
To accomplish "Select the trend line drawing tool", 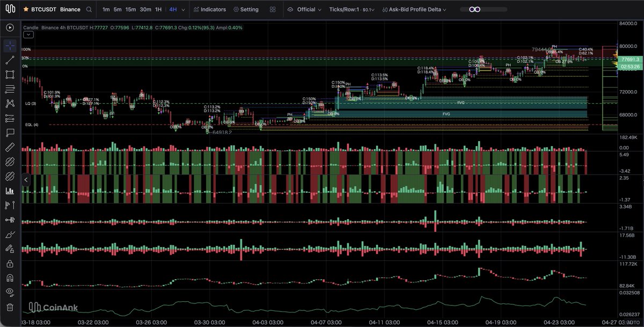I will click(10, 60).
